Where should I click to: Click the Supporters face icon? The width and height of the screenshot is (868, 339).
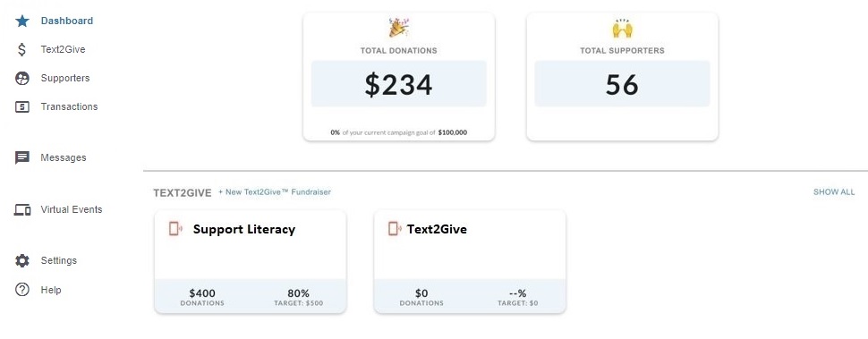pyautogui.click(x=22, y=79)
